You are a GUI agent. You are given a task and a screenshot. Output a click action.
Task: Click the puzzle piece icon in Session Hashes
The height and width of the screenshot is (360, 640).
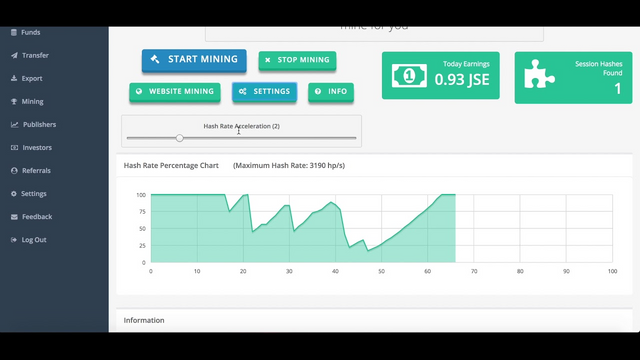click(539, 74)
